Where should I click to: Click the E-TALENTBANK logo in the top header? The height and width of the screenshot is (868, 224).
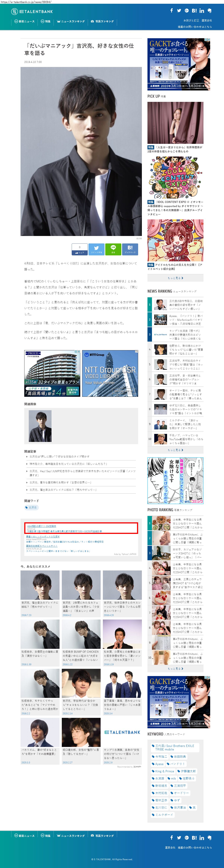32,11
